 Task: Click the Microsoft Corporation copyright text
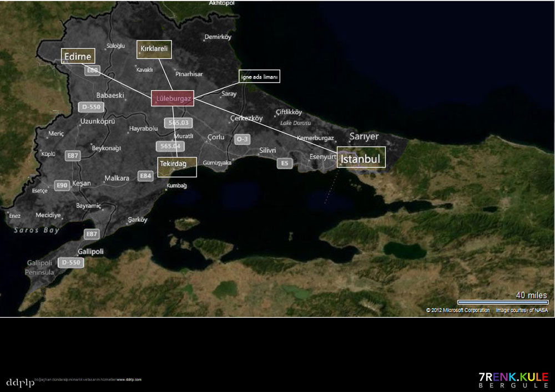click(x=457, y=310)
